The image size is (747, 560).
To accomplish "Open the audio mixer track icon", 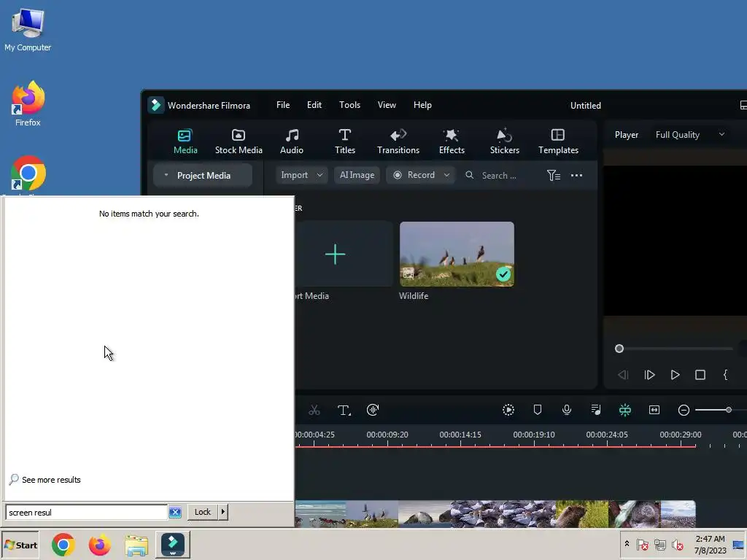I will tap(595, 410).
